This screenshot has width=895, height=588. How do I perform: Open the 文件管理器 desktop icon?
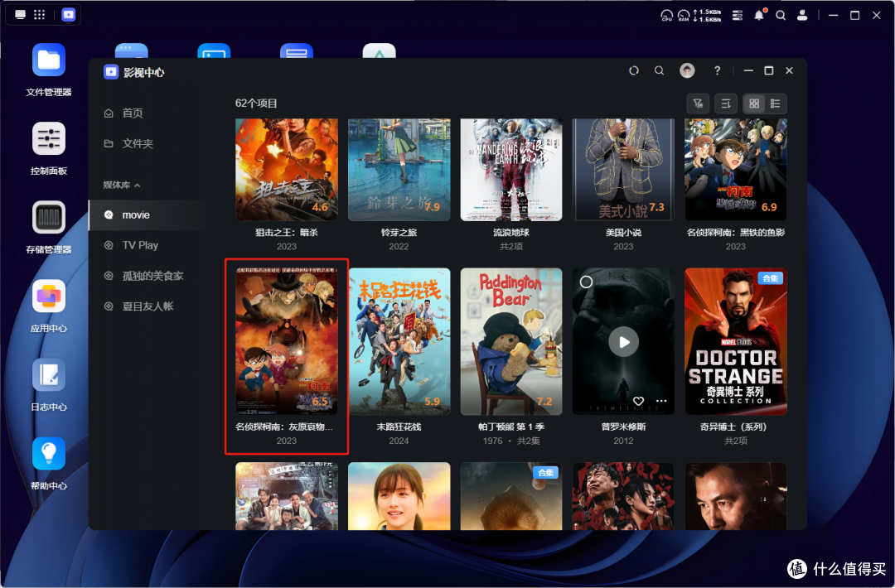[49, 60]
